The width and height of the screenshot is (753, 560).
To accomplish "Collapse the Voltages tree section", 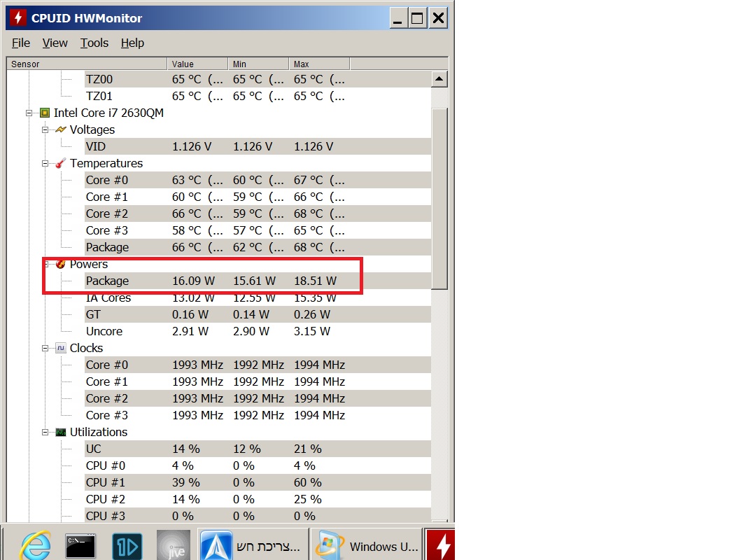I will coord(45,129).
